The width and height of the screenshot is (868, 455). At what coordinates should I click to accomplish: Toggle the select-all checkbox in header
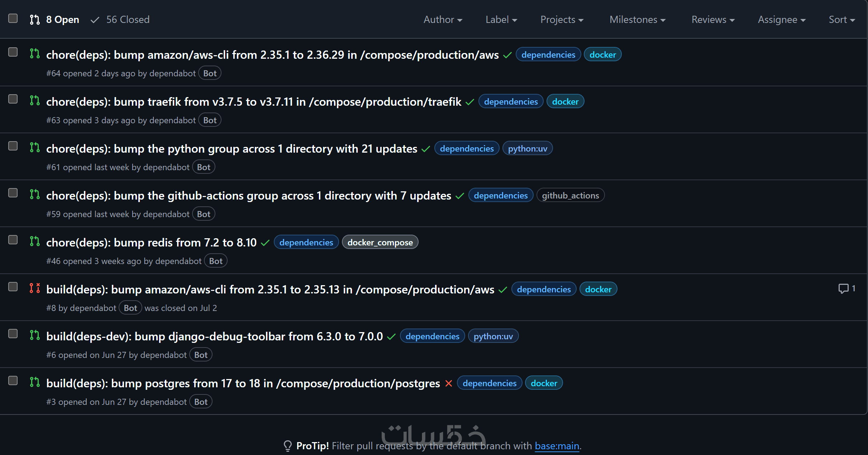coord(13,18)
